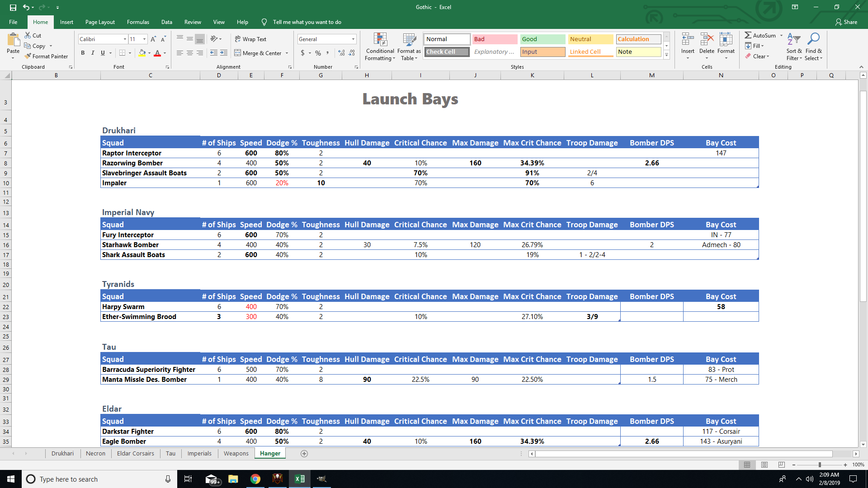Open the Format as Table gallery
The image size is (868, 488).
tap(409, 40)
